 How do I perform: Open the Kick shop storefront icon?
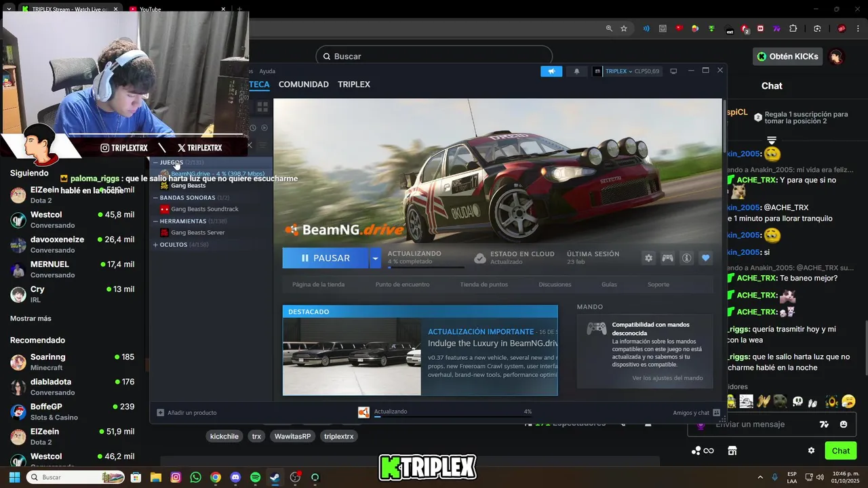[x=732, y=451]
